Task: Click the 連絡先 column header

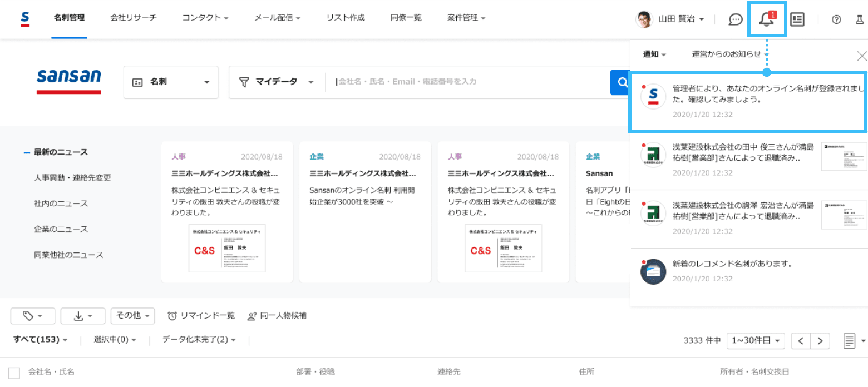Action: (449, 372)
